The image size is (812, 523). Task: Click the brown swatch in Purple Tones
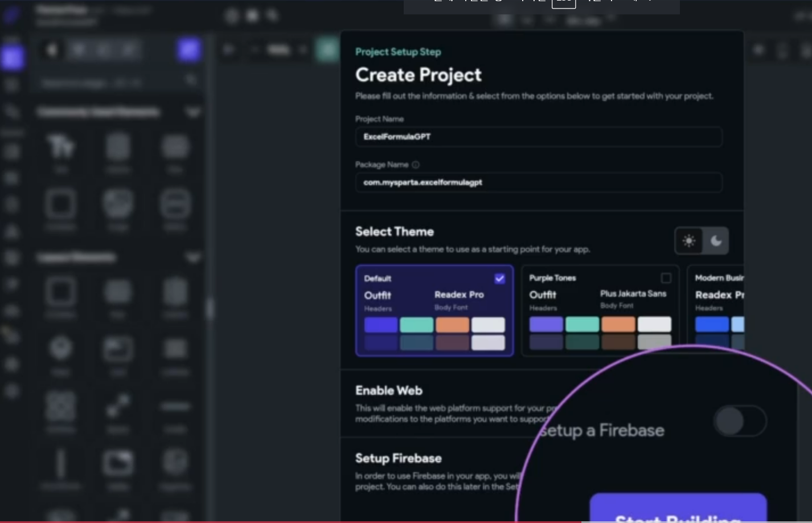618,342
